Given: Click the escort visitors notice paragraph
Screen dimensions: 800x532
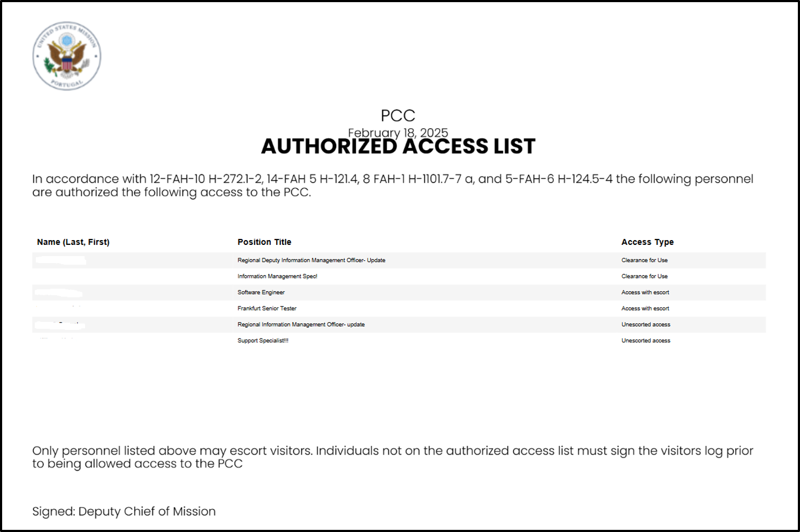Looking at the screenshot, I should [x=393, y=457].
